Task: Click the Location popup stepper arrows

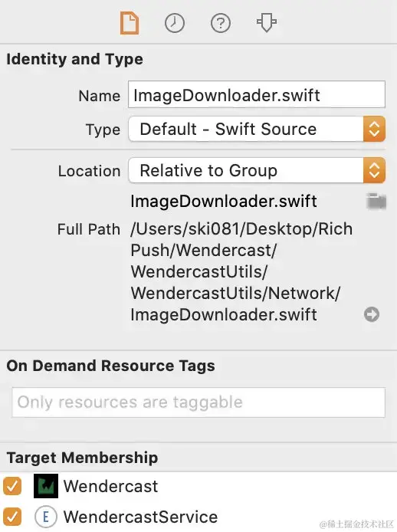Action: (x=374, y=170)
